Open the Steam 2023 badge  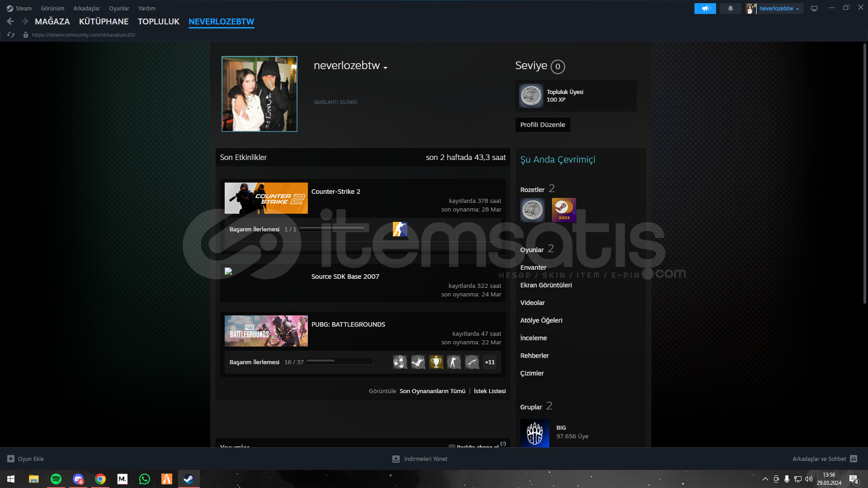point(564,210)
